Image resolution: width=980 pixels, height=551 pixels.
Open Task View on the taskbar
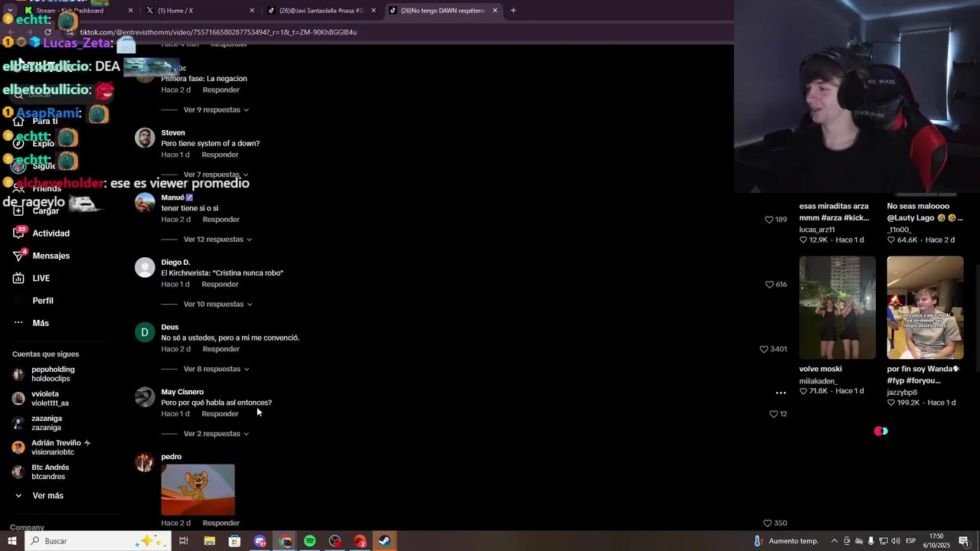(184, 541)
